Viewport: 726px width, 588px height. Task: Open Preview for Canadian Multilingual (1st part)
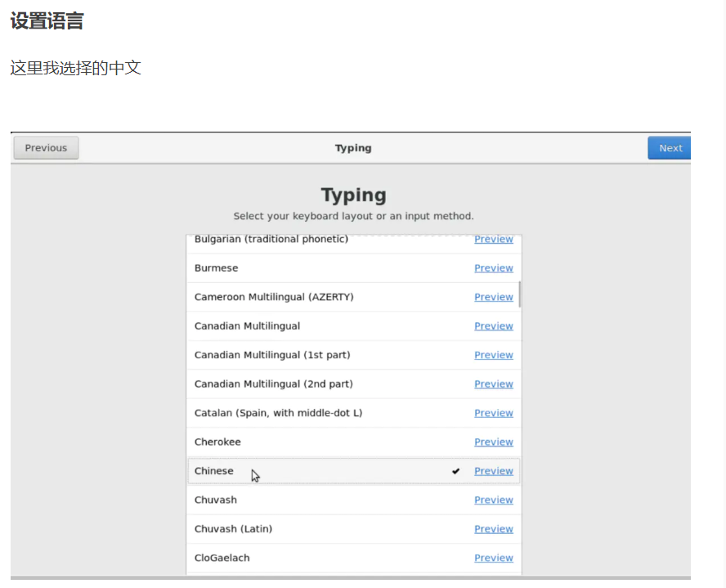[494, 355]
